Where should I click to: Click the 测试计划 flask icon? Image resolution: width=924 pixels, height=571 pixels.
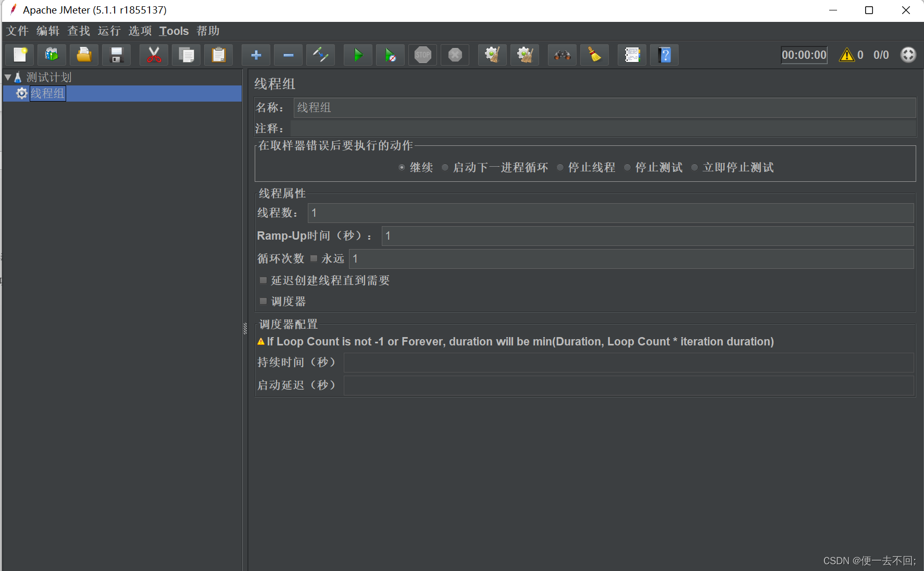point(18,77)
